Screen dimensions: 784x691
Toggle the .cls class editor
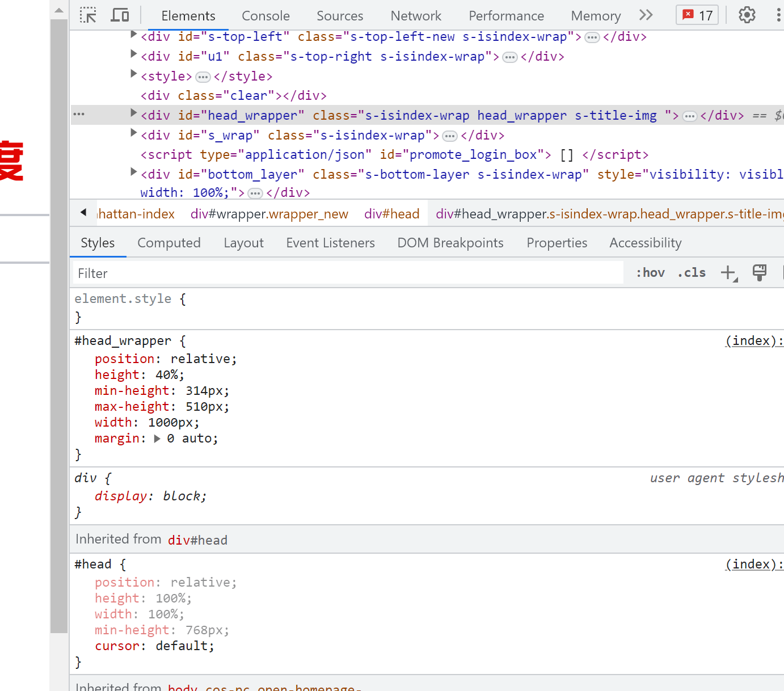point(692,273)
